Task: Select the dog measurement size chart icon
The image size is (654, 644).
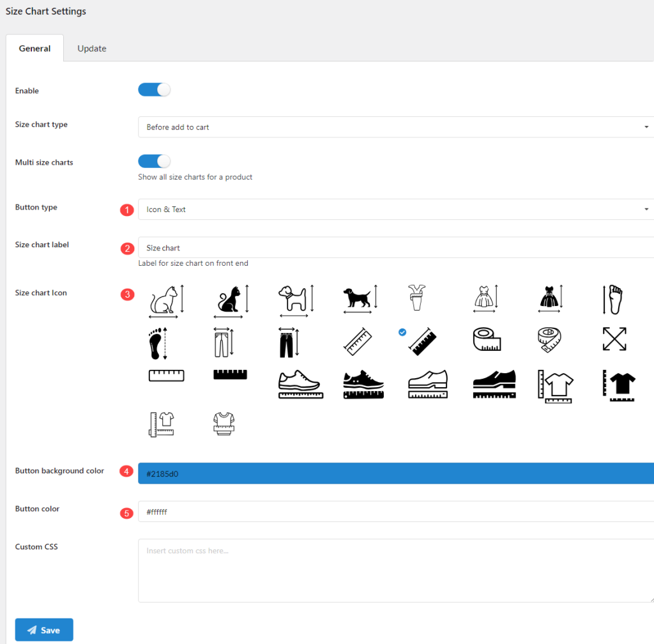Action: (x=296, y=299)
